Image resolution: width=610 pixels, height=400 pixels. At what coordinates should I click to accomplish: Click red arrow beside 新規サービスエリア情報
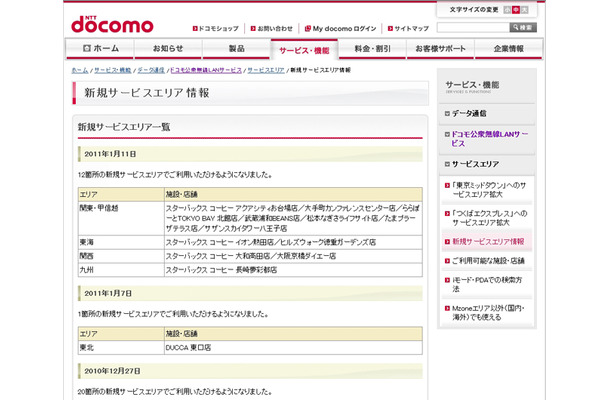[447, 242]
